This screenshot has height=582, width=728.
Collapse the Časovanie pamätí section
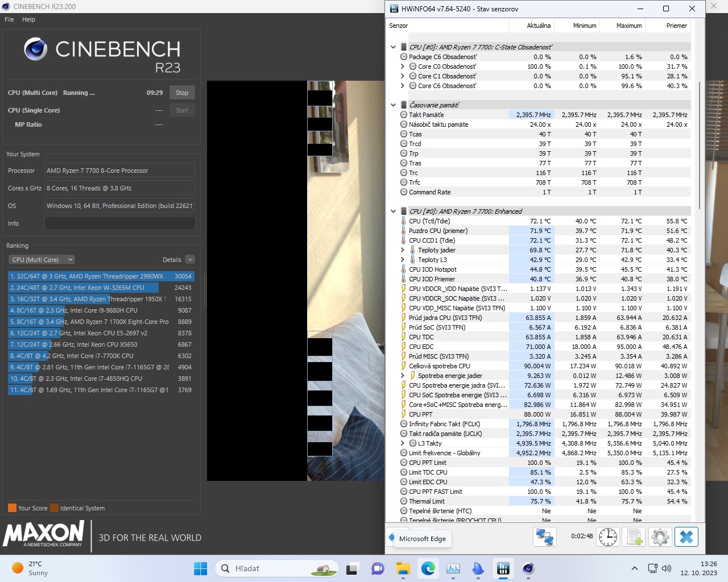393,105
